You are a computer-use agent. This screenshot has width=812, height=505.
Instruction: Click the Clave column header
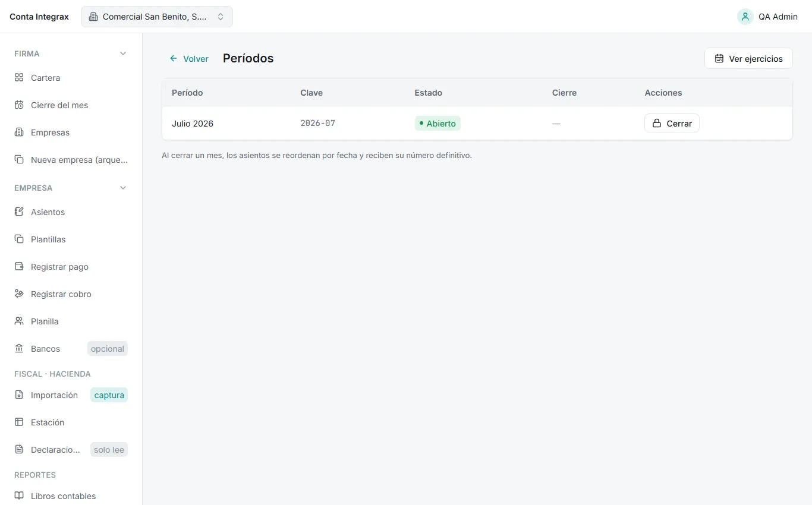pyautogui.click(x=311, y=93)
